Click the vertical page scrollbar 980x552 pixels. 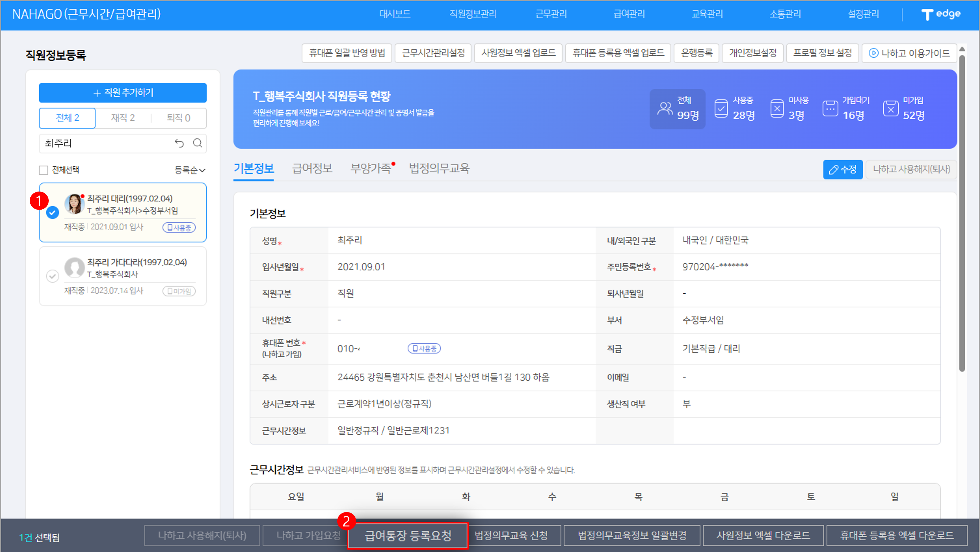point(962,213)
